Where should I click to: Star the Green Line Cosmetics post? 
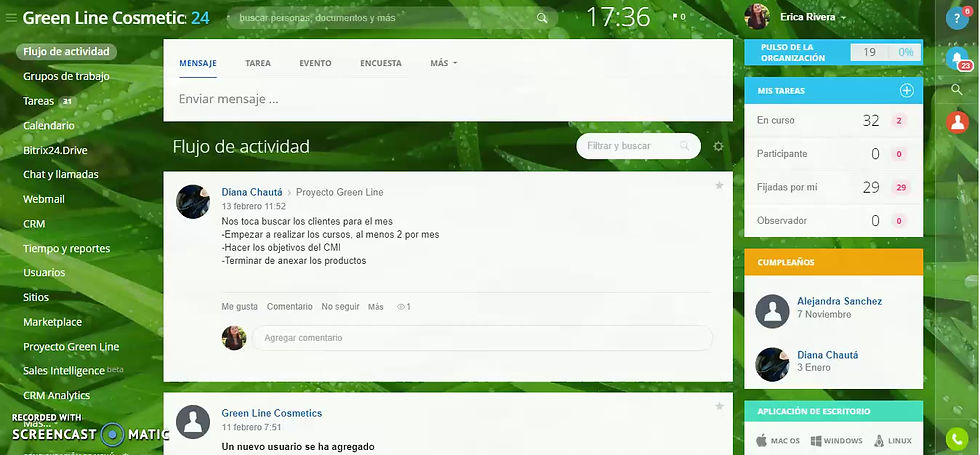pyautogui.click(x=719, y=406)
